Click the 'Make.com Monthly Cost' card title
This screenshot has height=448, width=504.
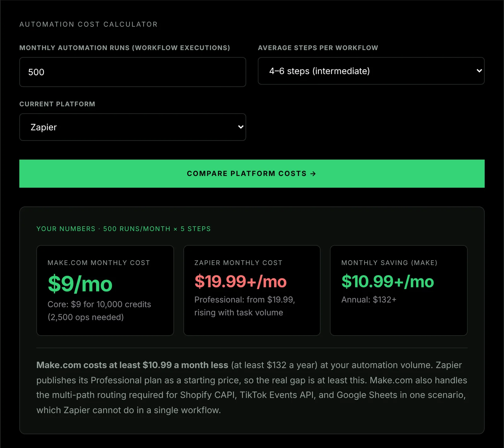point(99,263)
